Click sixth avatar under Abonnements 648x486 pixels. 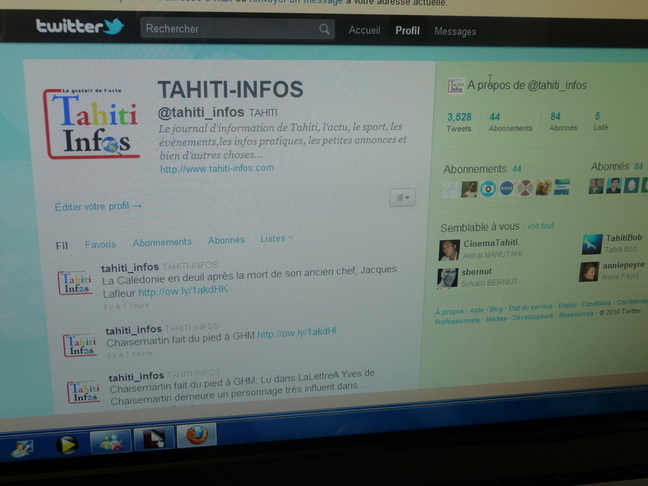coord(543,187)
